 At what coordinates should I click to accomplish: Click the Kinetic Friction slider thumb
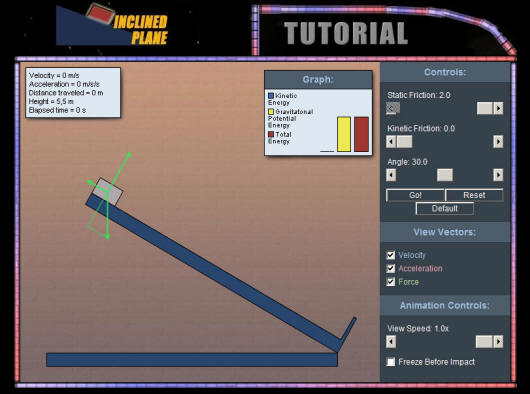click(404, 142)
